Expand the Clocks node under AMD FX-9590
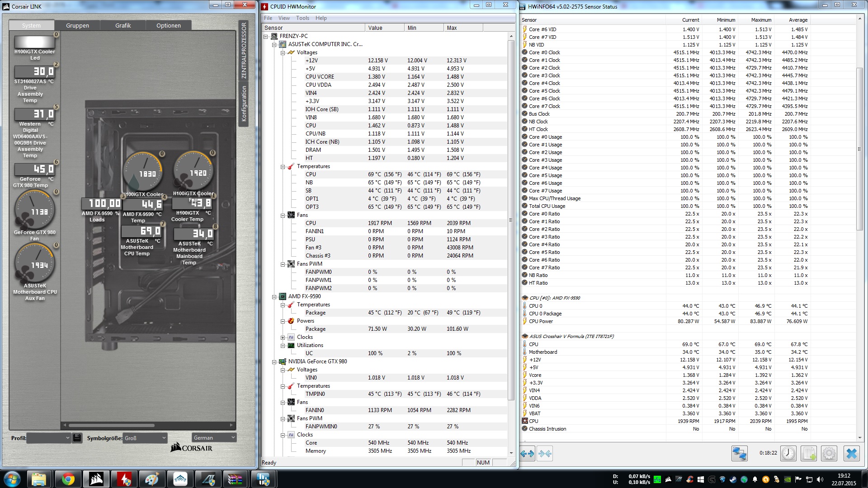The width and height of the screenshot is (868, 488). tap(283, 338)
